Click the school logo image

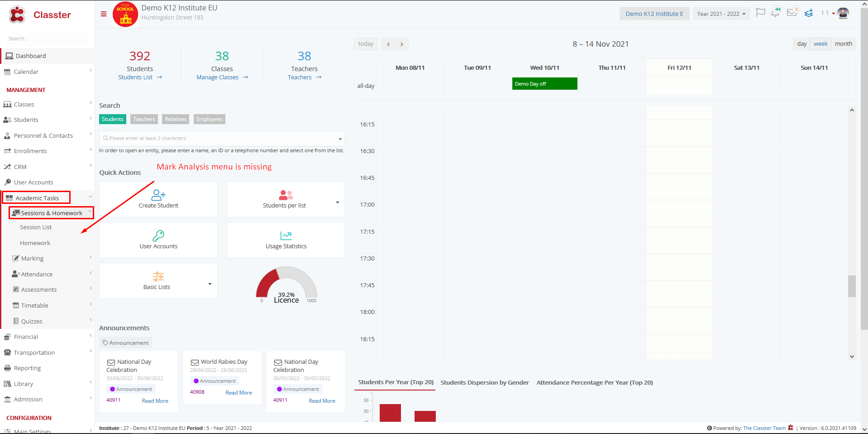click(125, 14)
